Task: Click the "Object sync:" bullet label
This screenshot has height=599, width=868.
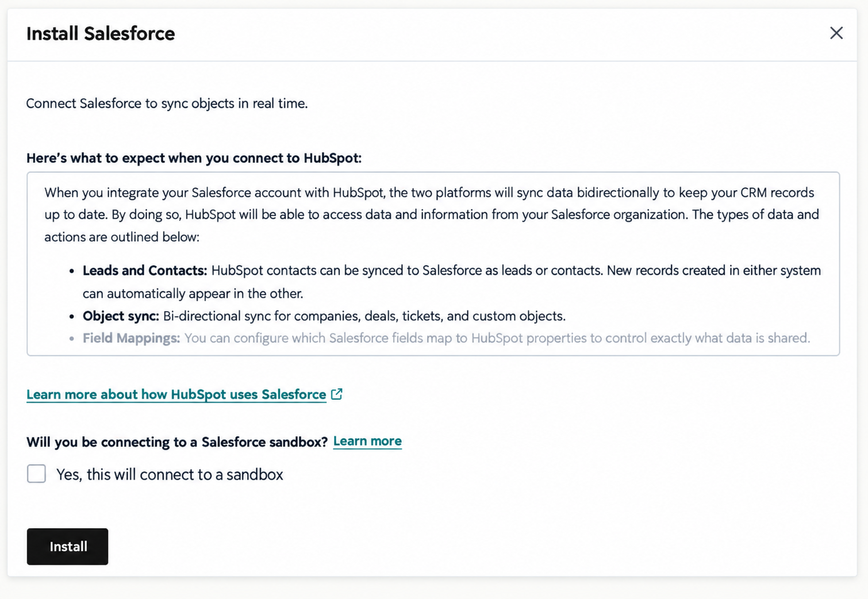Action: point(121,316)
